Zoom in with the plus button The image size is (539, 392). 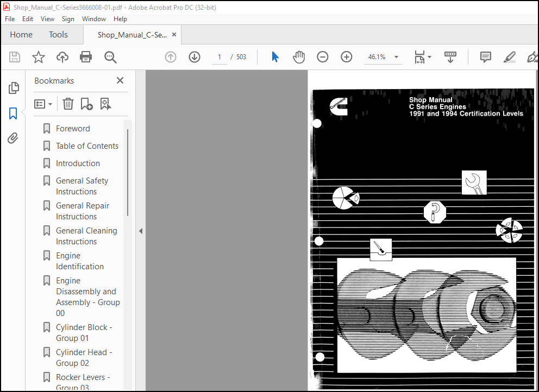347,56
